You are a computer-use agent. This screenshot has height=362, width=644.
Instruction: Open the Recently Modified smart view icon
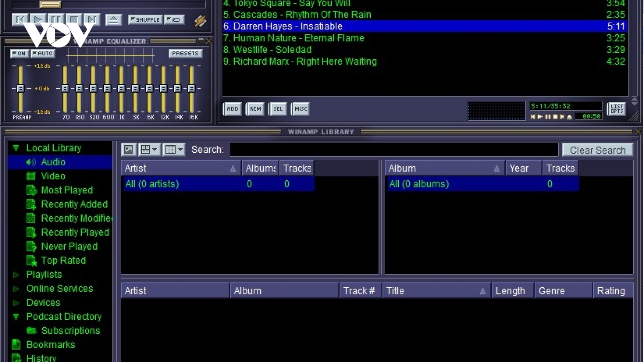[31, 218]
